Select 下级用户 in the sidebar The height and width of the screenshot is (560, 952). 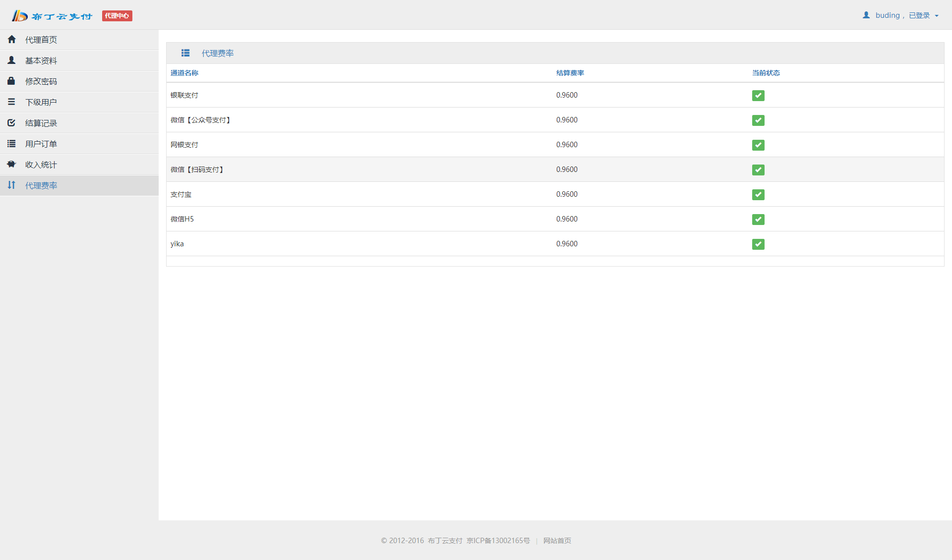click(79, 102)
